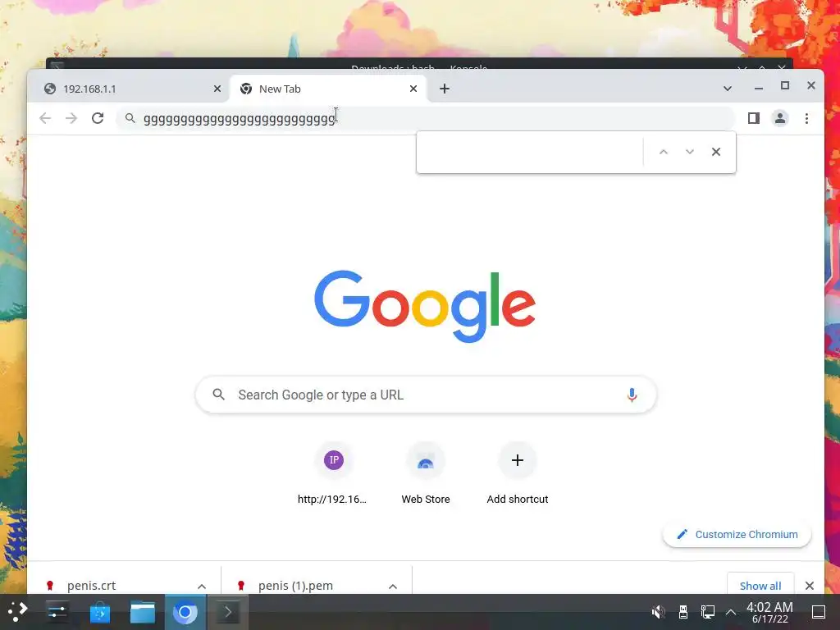
Task: Open the http://192.16... shortcut
Action: (333, 474)
